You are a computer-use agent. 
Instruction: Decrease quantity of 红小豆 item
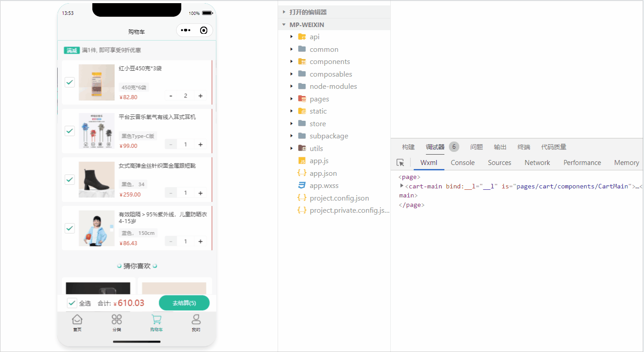click(171, 96)
